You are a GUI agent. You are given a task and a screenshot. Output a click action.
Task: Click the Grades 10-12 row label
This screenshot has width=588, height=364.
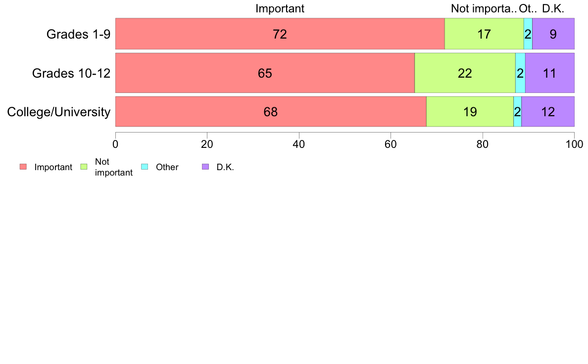click(71, 73)
